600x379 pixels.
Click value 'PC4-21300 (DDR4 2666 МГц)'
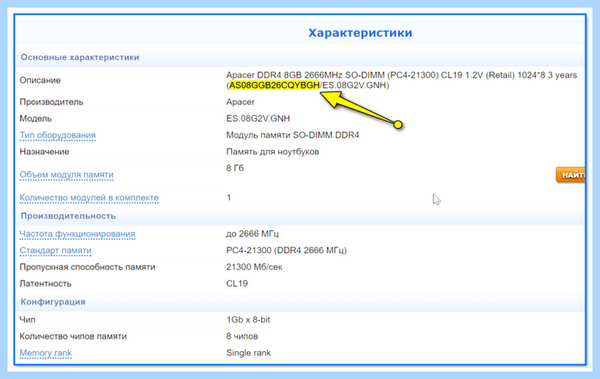click(287, 250)
